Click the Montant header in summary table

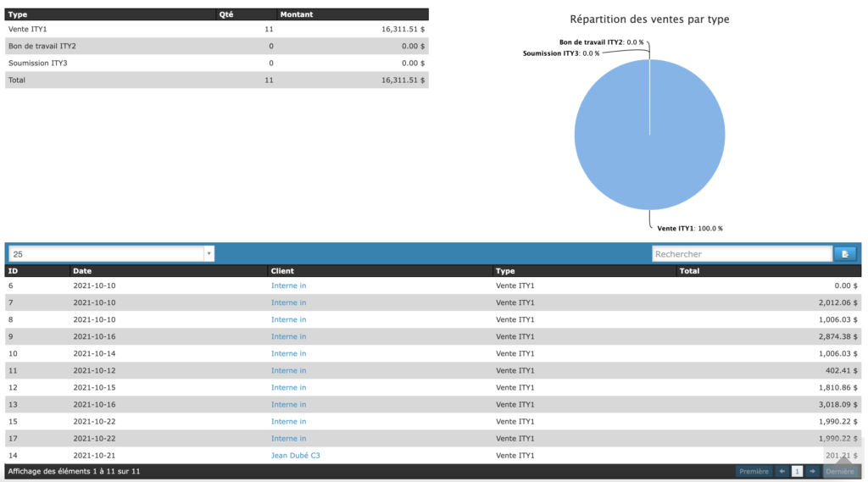(x=296, y=14)
